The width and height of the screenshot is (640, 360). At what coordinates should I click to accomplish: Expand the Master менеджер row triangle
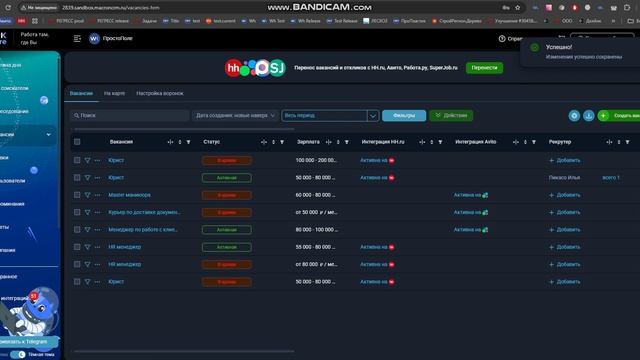tap(87, 195)
